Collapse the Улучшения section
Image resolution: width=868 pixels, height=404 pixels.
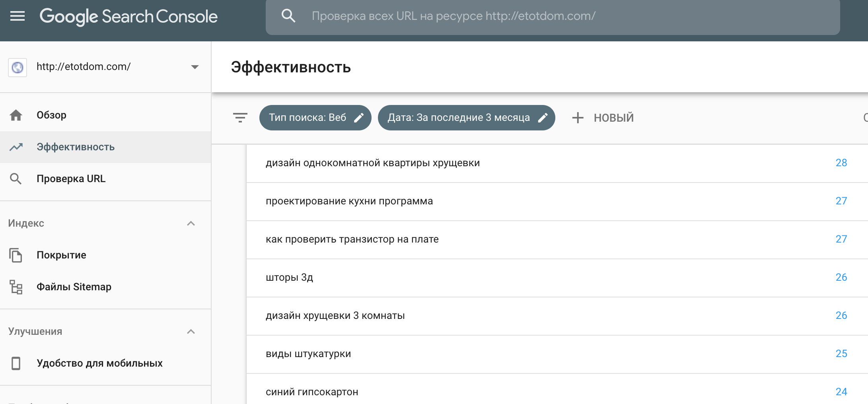pyautogui.click(x=191, y=332)
